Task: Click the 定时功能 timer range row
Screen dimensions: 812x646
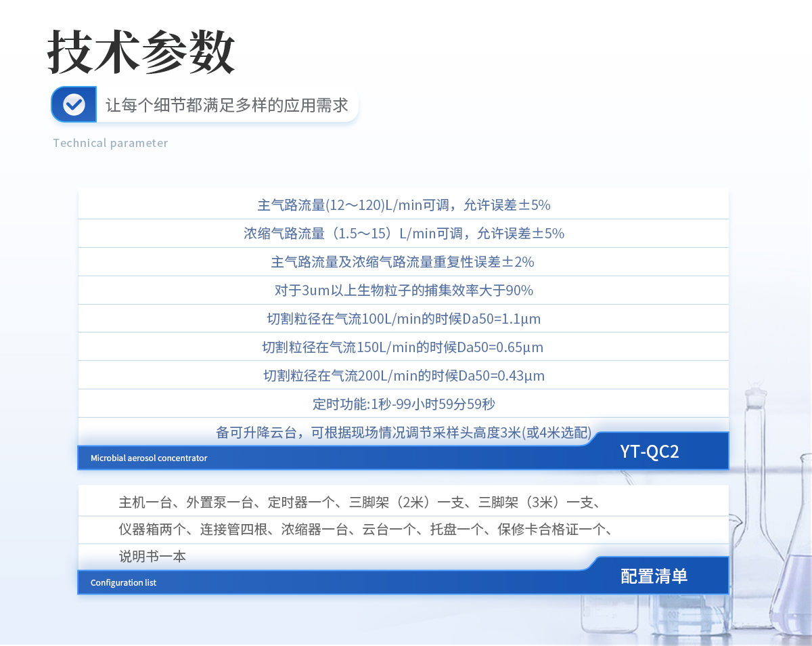Action: tap(403, 404)
